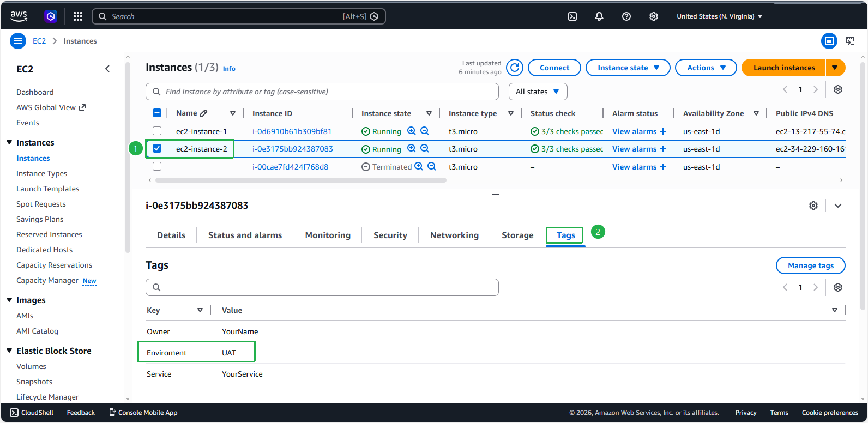The image size is (868, 423).
Task: Open the help question mark icon
Action: pyautogui.click(x=626, y=16)
